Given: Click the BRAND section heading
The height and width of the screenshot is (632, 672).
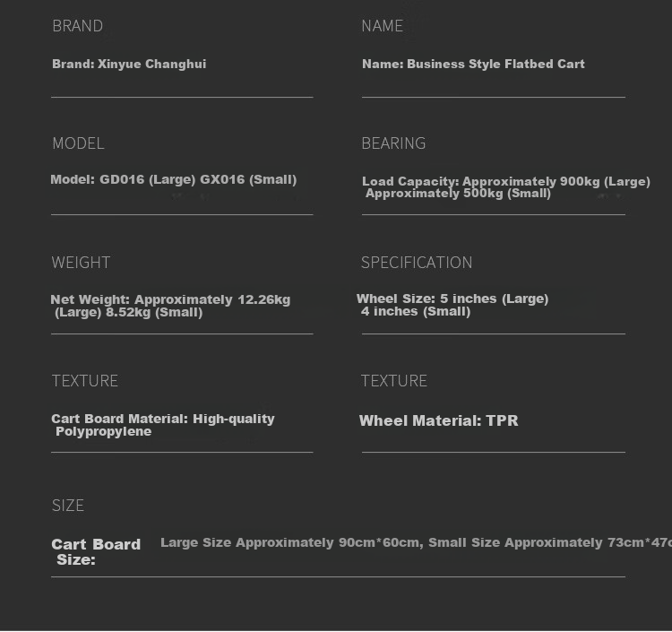Looking at the screenshot, I should [78, 26].
